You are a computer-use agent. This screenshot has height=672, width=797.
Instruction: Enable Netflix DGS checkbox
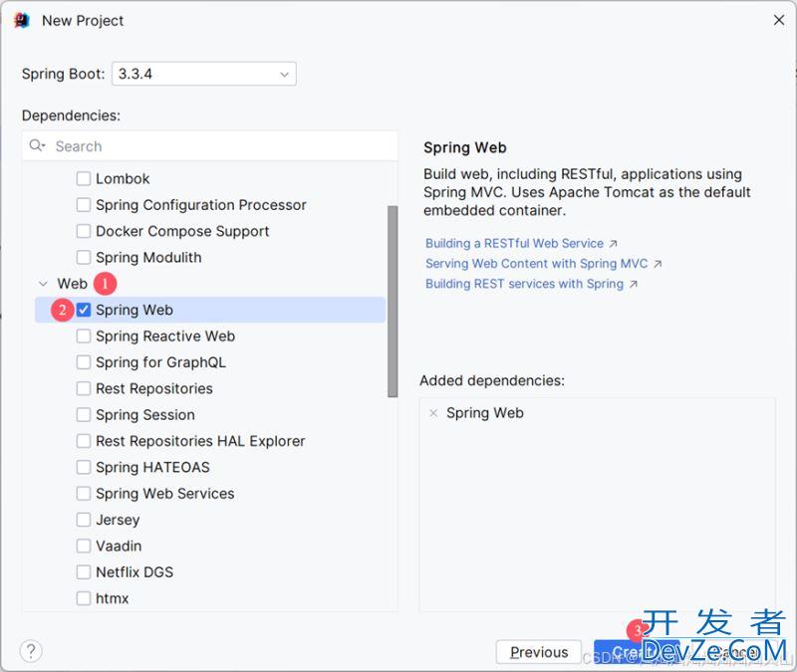click(84, 571)
